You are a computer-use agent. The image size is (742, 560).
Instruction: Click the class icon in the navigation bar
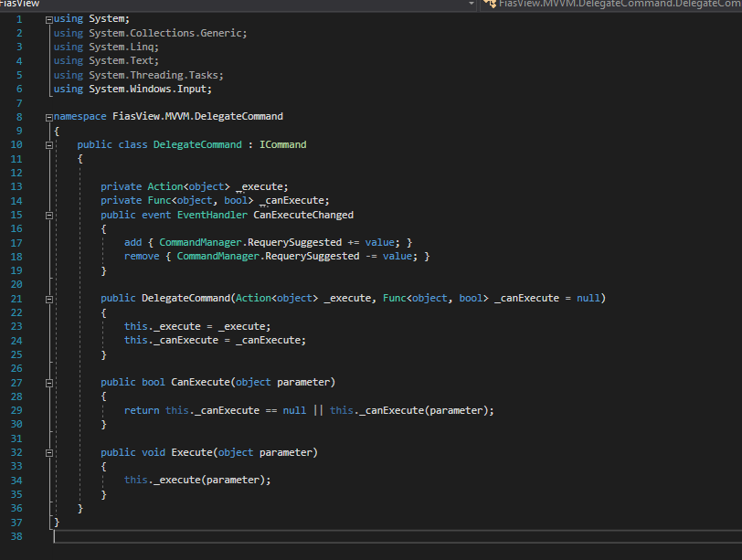tap(492, 4)
